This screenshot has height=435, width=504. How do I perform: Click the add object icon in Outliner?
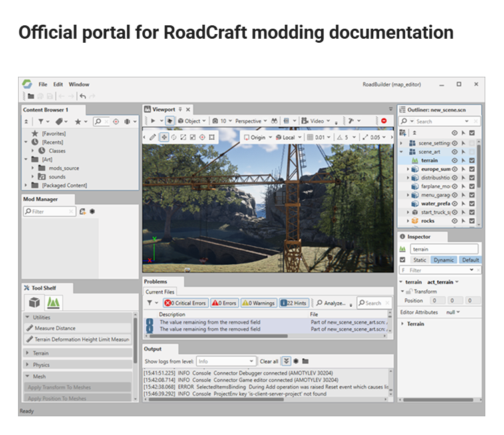tap(403, 132)
